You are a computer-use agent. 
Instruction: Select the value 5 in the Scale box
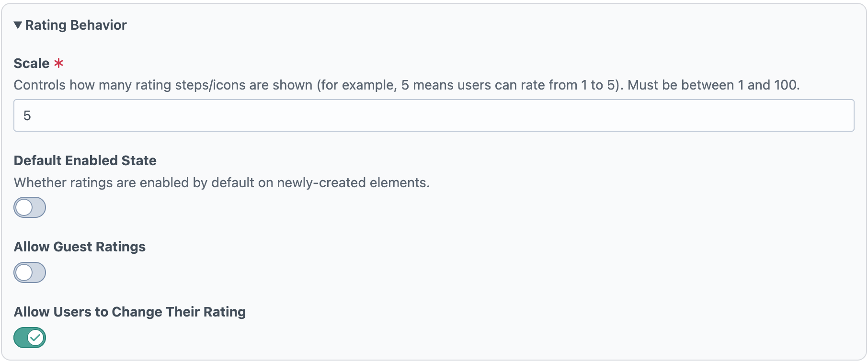pyautogui.click(x=28, y=115)
